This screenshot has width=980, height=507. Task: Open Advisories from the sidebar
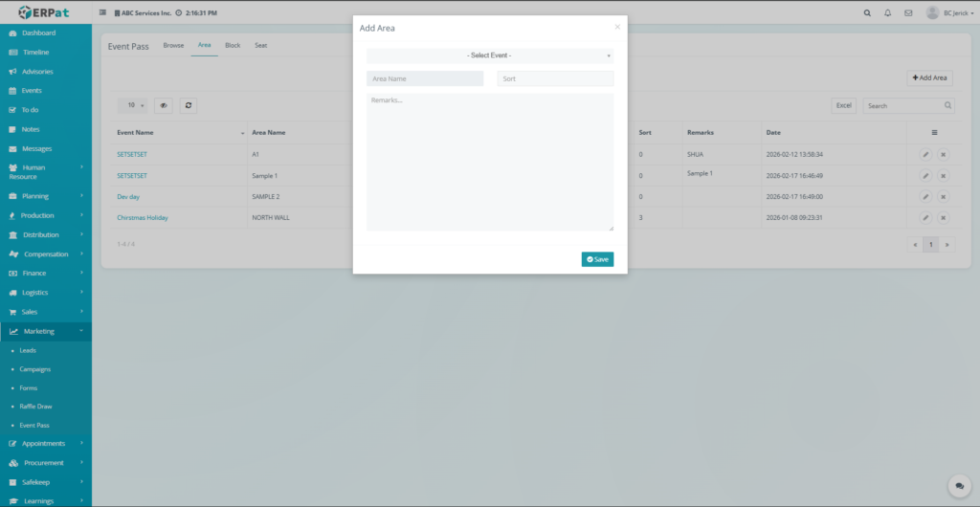click(46, 72)
